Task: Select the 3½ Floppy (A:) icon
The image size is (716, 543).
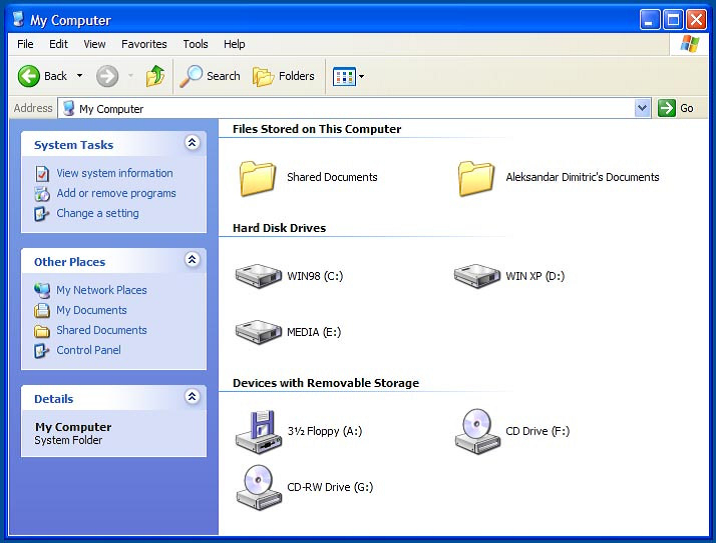Action: pyautogui.click(x=258, y=432)
